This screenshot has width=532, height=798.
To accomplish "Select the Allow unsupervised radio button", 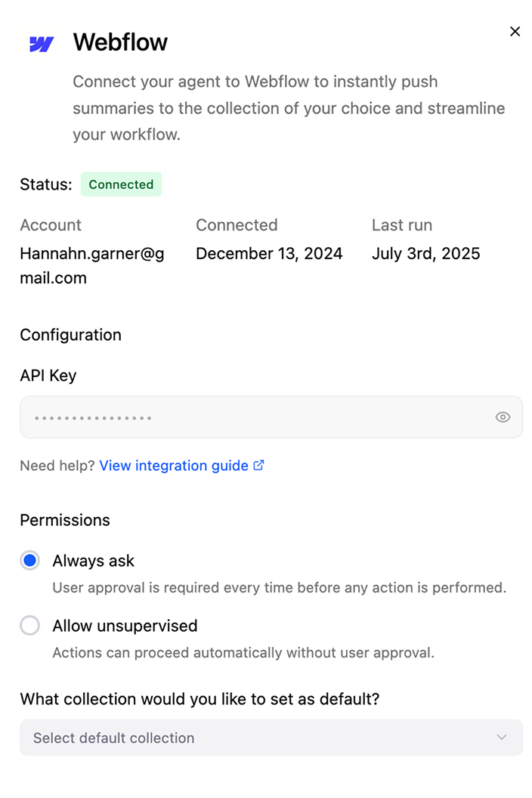I will point(30,626).
